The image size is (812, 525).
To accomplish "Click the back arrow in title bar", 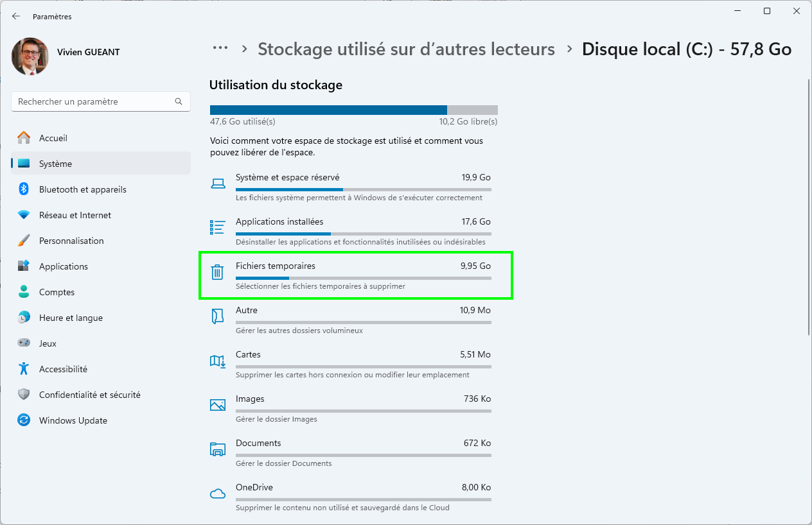I will point(16,17).
